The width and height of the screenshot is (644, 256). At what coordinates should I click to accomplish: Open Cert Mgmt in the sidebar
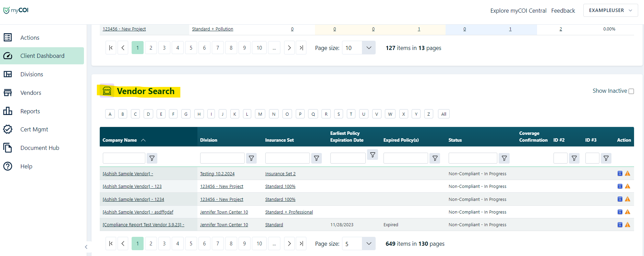[x=34, y=129]
